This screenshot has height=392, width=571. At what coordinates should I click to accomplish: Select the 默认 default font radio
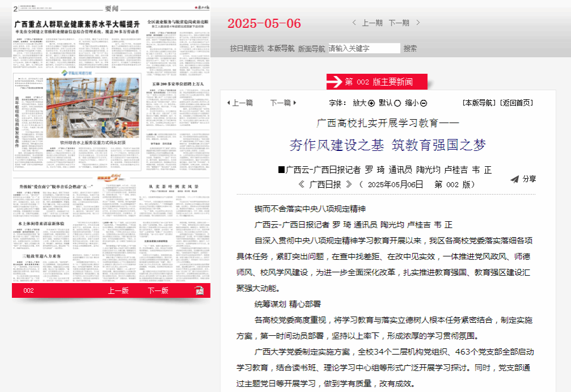(x=397, y=103)
